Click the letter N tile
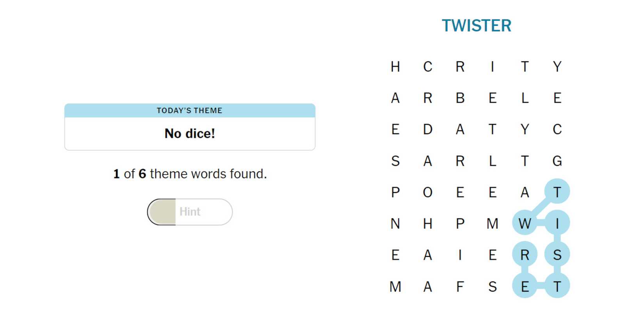644x322 pixels. pos(395,224)
